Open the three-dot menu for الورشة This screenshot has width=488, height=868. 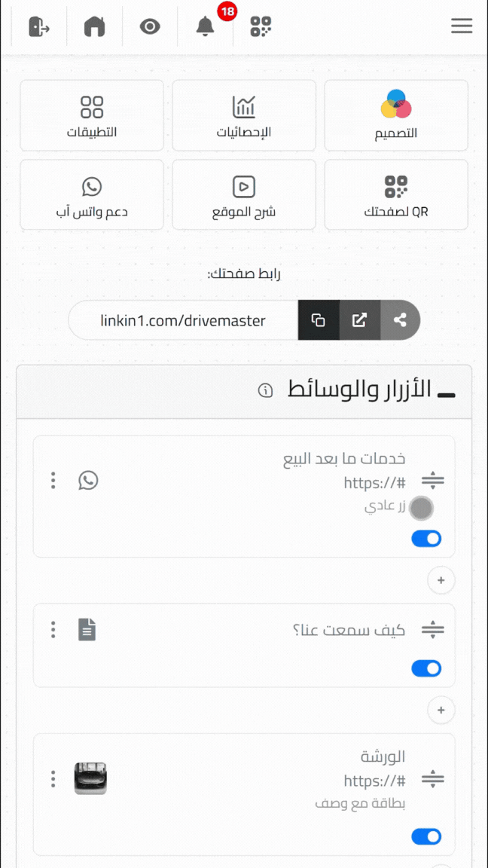pyautogui.click(x=53, y=780)
